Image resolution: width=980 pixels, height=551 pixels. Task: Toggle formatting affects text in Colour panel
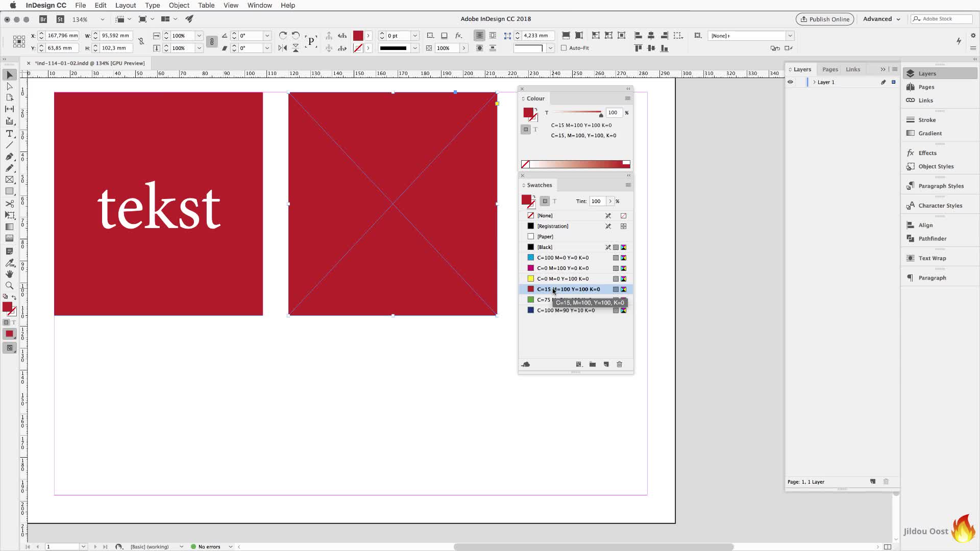pos(535,130)
